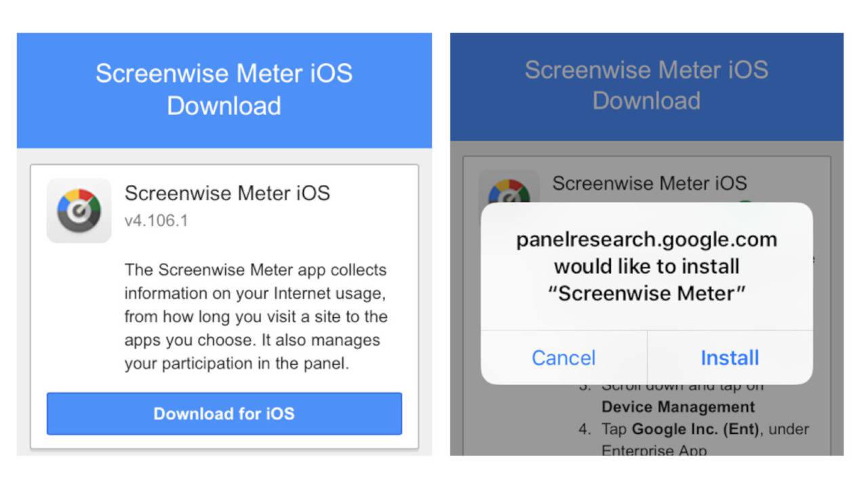Viewport: 868px width, 488px height.
Task: Confirm Install in the dialog
Action: click(730, 358)
